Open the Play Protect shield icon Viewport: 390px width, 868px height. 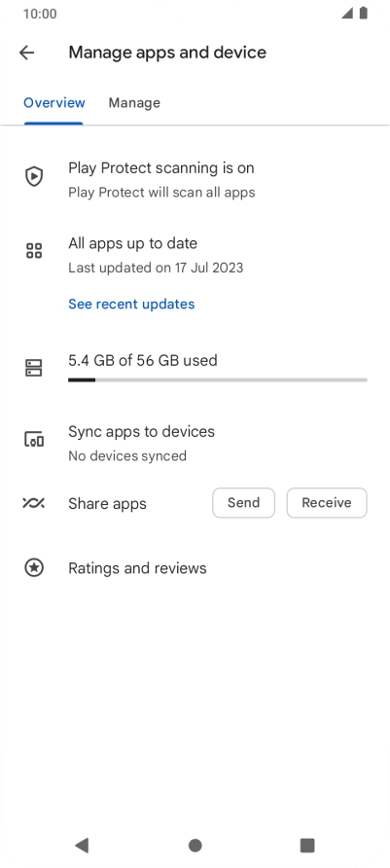pos(34,177)
